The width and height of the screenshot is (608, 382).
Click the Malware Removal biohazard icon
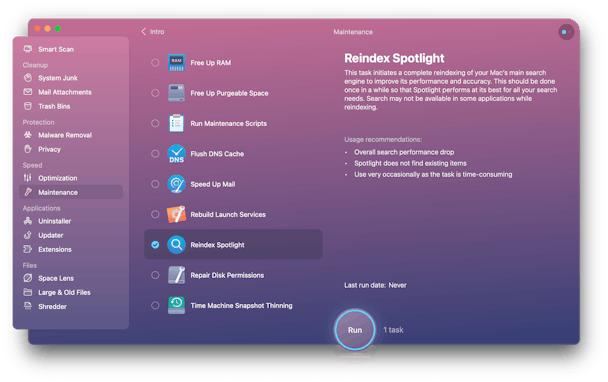point(28,135)
